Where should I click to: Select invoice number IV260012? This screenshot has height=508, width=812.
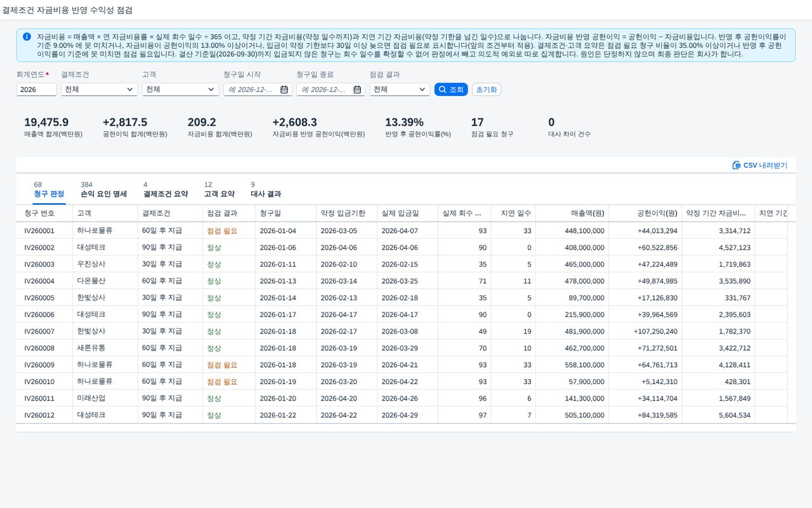[x=39, y=415]
